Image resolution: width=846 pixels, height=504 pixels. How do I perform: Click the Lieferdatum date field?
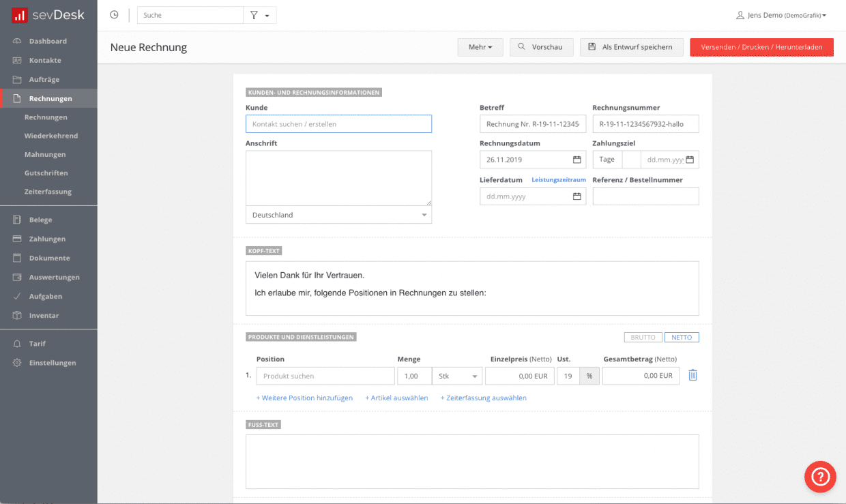pyautogui.click(x=533, y=196)
